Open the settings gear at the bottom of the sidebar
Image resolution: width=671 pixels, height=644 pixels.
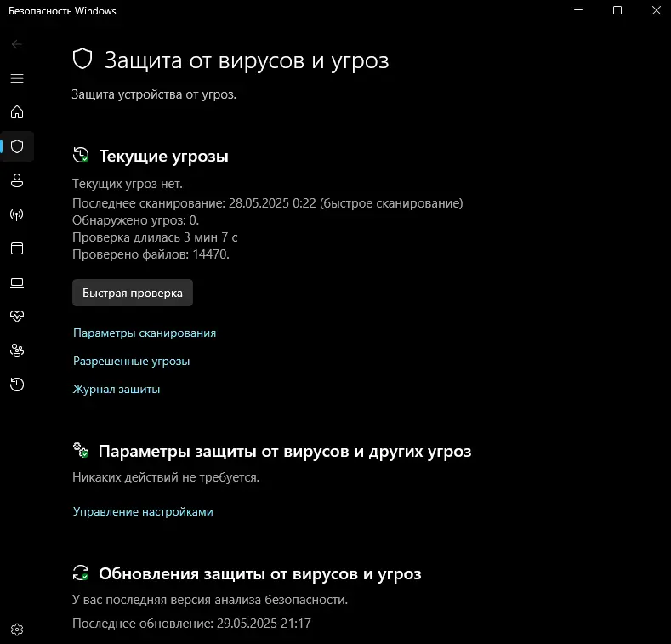tap(17, 630)
